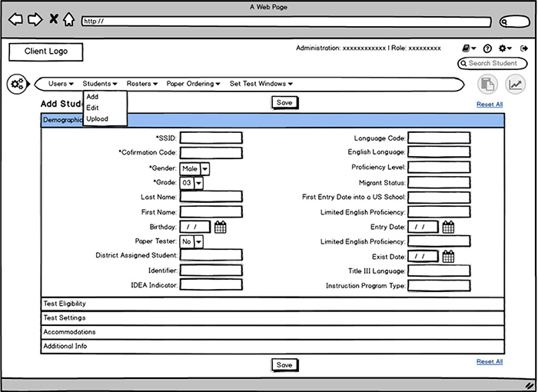The image size is (538, 392).
Task: Click the browser home icon
Action: pyautogui.click(x=69, y=19)
